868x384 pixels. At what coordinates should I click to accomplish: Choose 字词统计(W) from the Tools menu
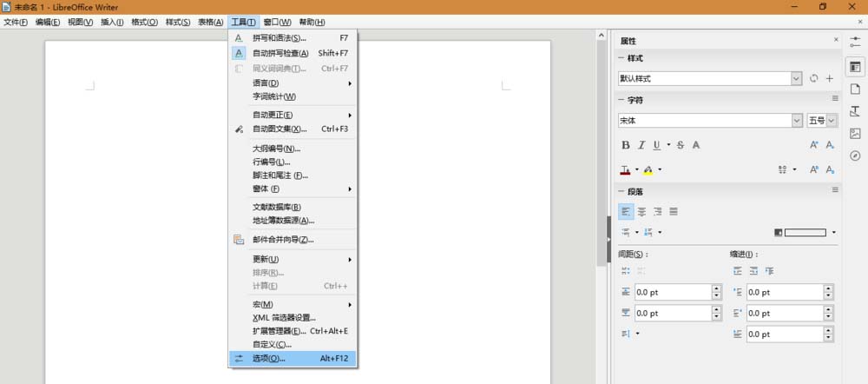tap(293, 96)
